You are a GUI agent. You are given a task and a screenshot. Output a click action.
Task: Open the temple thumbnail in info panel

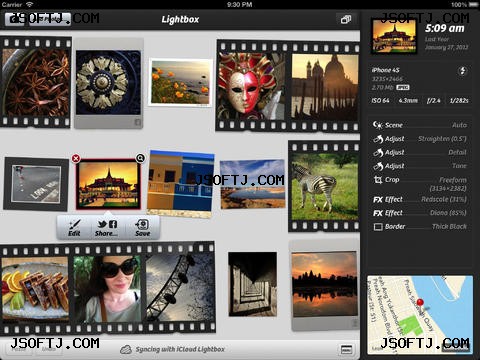click(x=394, y=36)
